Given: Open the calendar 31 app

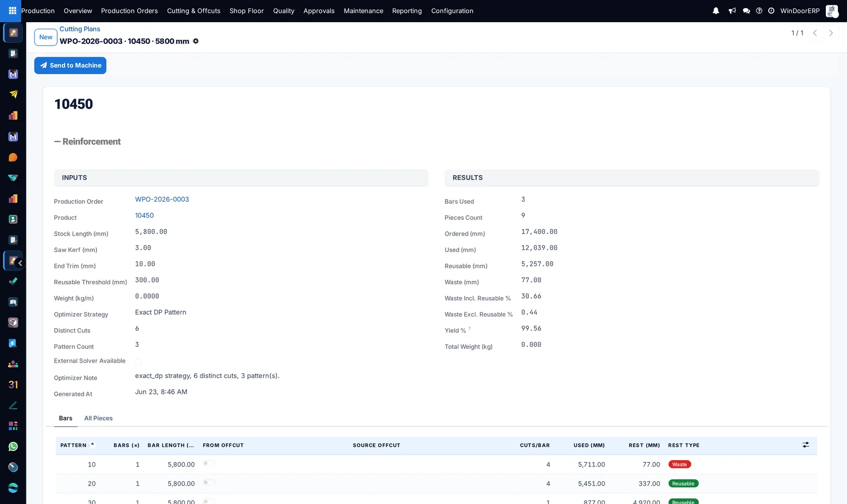Looking at the screenshot, I should pyautogui.click(x=13, y=385).
